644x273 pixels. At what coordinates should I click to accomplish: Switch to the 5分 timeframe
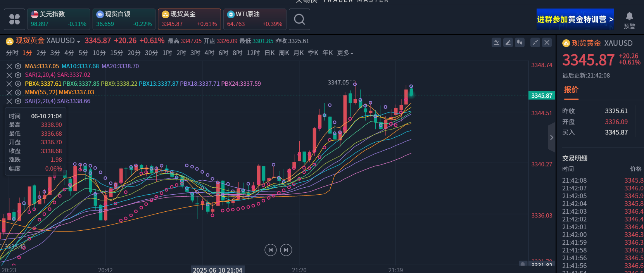[x=83, y=53]
